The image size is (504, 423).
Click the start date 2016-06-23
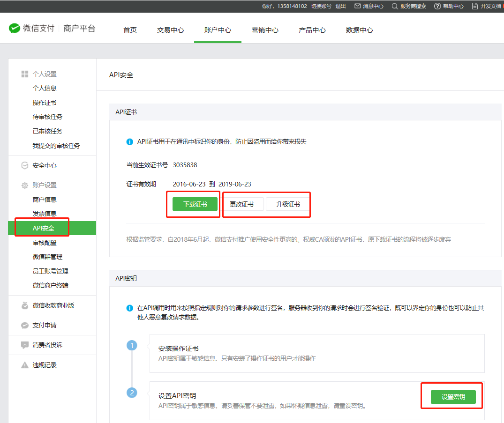[x=189, y=184]
